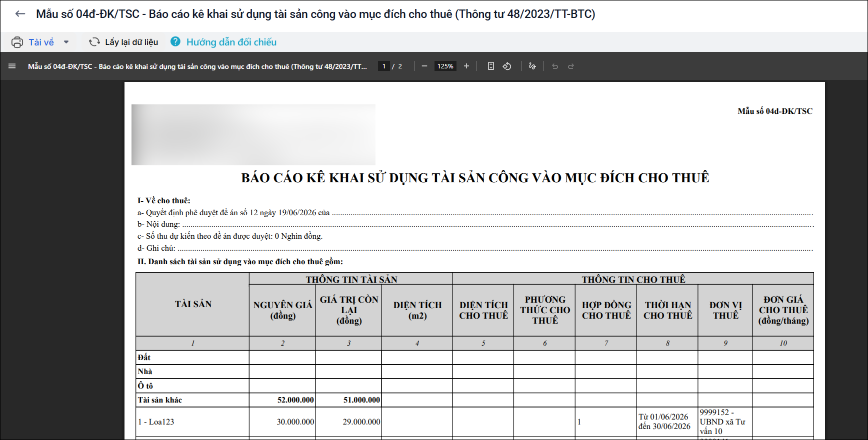Click the page number field showing 1
868x440 pixels.
[x=384, y=66]
